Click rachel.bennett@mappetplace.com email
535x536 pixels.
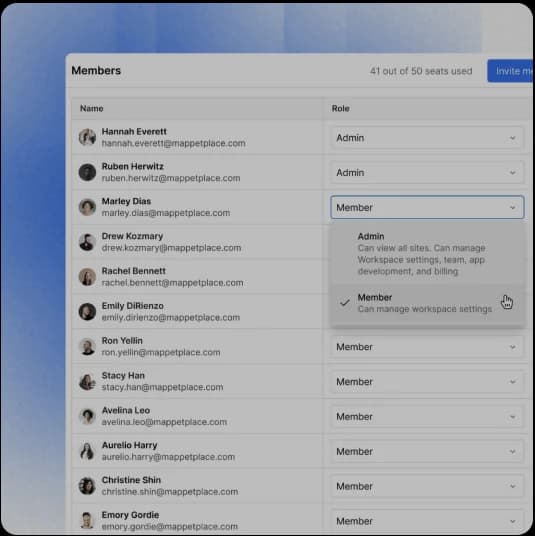(172, 283)
